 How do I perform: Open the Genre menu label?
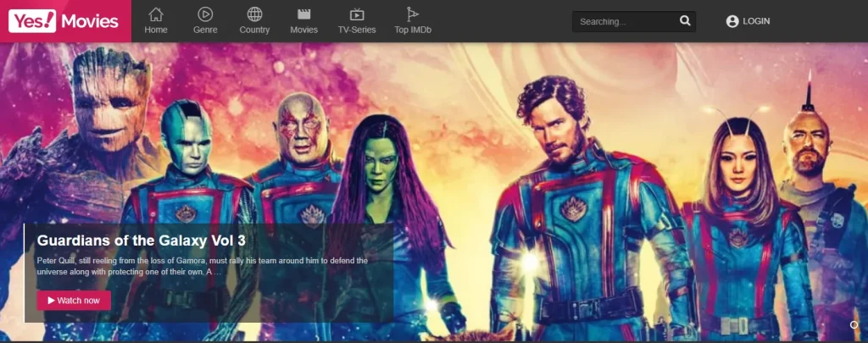click(x=205, y=30)
